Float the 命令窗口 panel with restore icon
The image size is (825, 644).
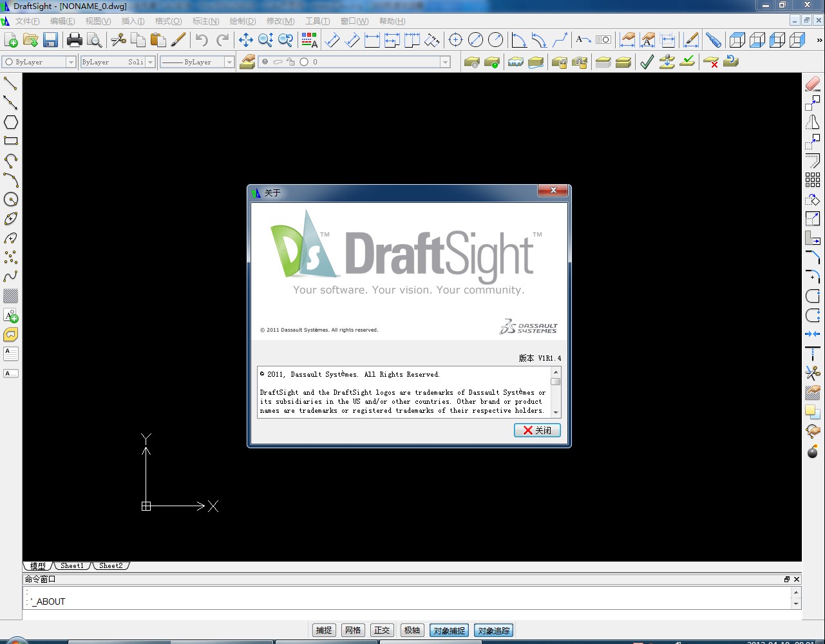pyautogui.click(x=787, y=579)
